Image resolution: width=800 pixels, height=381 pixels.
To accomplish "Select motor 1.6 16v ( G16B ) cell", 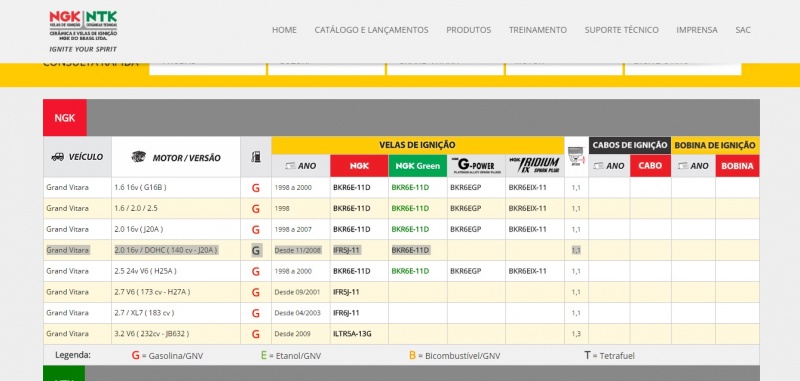I will [176, 188].
